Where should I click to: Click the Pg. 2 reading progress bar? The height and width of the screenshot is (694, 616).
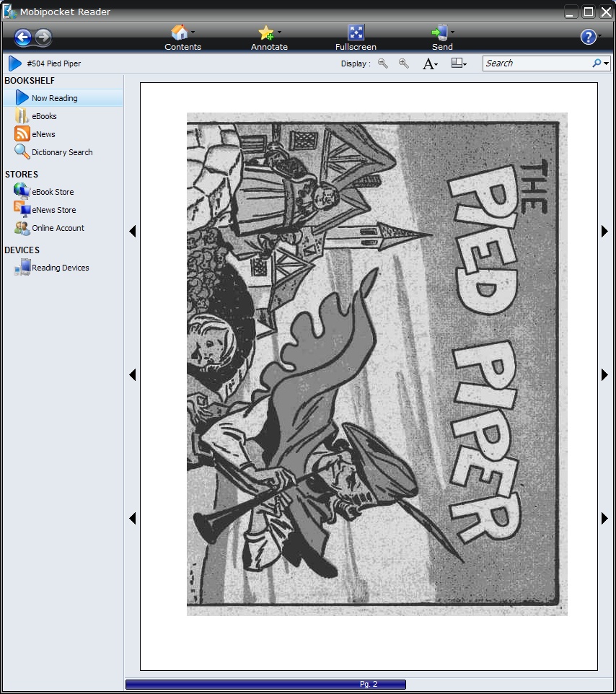265,685
